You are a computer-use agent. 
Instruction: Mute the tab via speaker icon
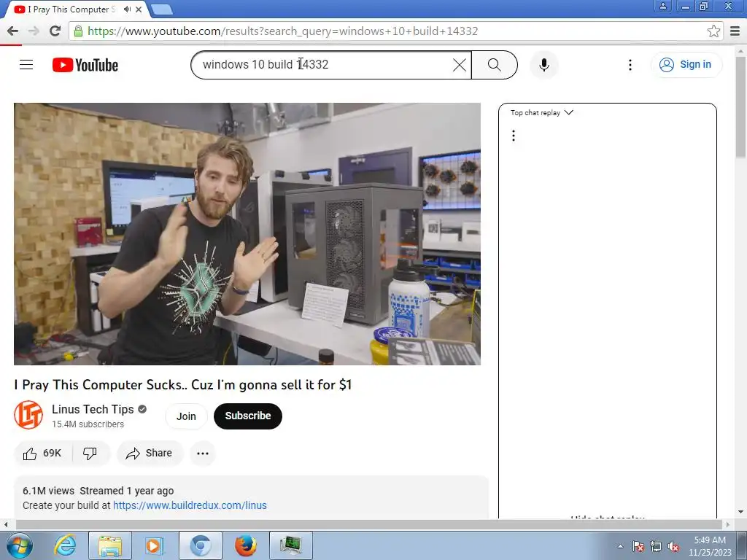(127, 9)
